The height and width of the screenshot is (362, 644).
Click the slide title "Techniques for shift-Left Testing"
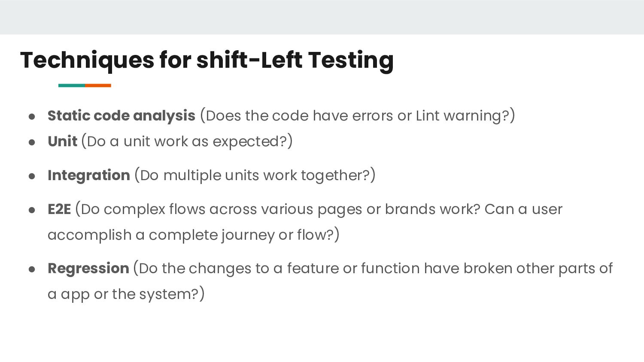(x=207, y=60)
